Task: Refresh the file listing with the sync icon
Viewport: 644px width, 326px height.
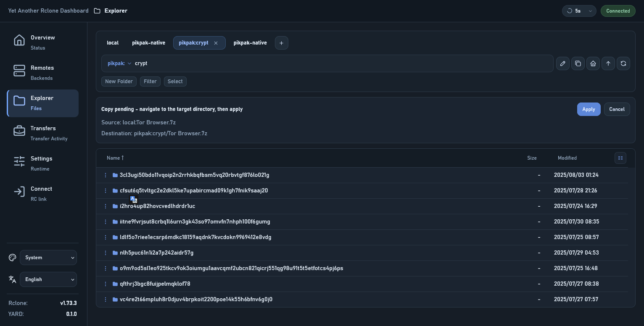Action: tap(623, 63)
